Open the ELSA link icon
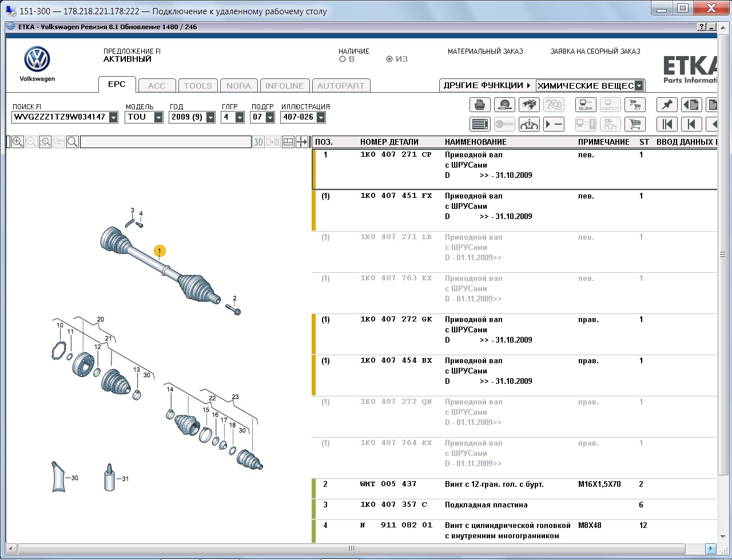 coord(586,105)
